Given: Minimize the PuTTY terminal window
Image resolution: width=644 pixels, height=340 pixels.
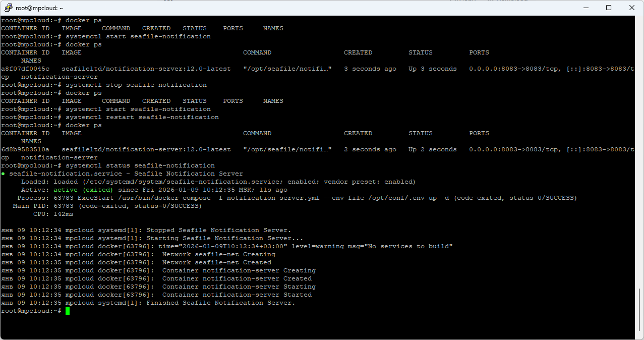Looking at the screenshot, I should tap(586, 8).
